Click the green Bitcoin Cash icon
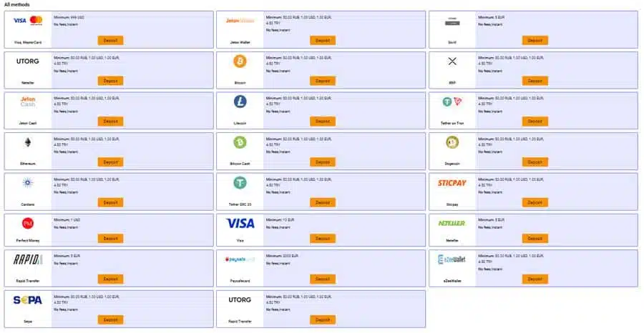644x333 pixels. pos(240,142)
